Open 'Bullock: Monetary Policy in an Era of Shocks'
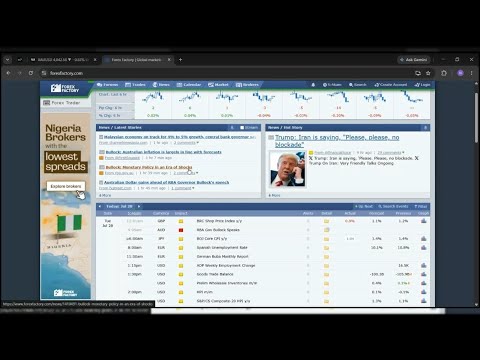This screenshot has height=360, width=480. [x=149, y=167]
